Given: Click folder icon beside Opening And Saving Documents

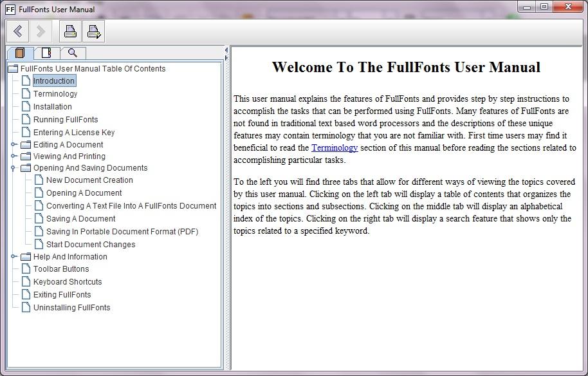Looking at the screenshot, I should click(26, 168).
